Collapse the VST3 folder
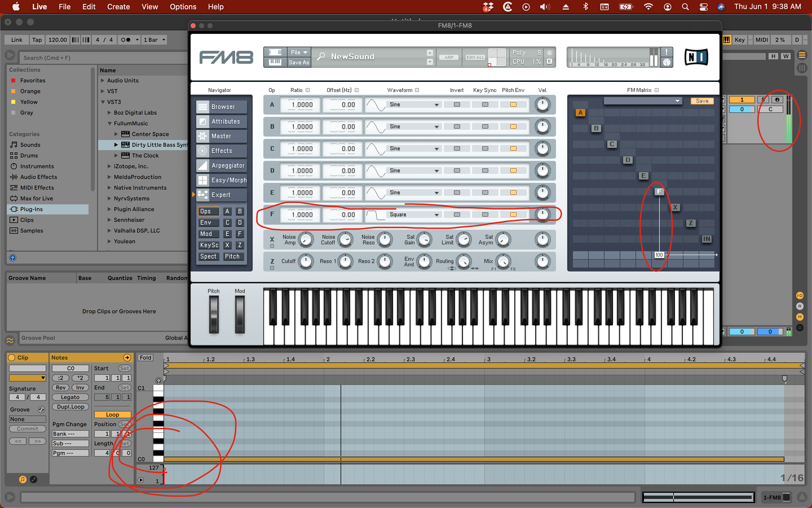This screenshot has width=812, height=508. coord(103,102)
